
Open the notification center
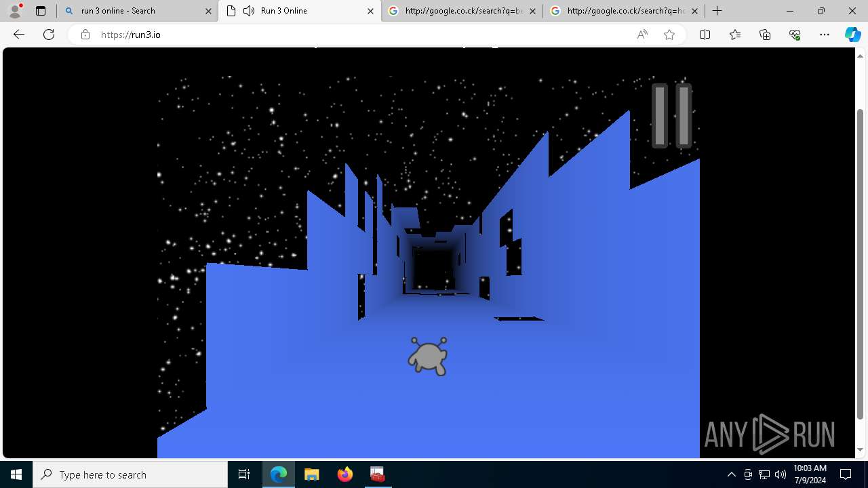[x=846, y=474]
